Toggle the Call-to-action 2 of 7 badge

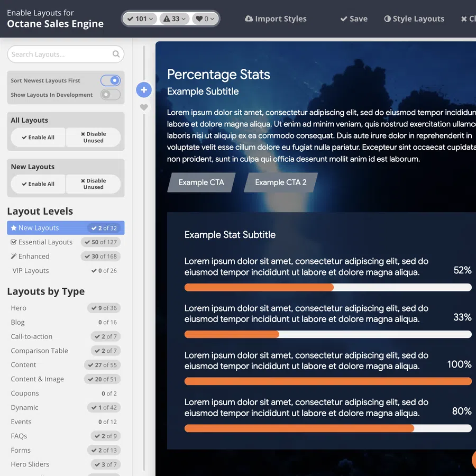point(106,336)
